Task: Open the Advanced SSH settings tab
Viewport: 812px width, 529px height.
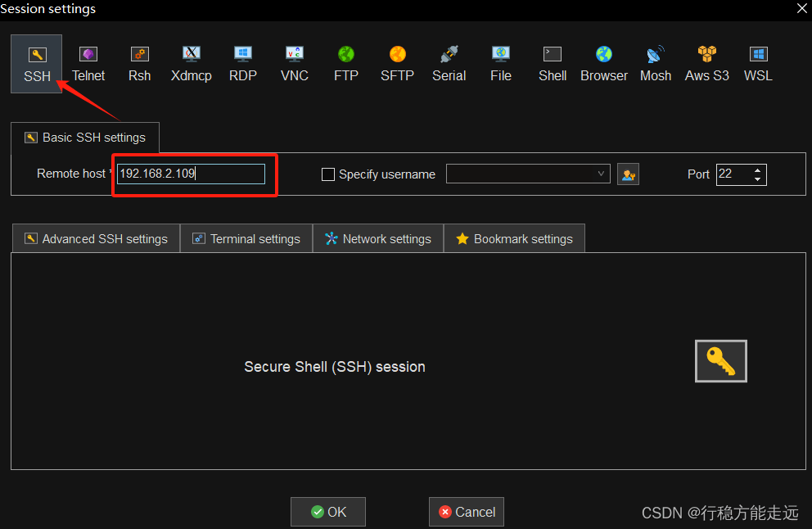Action: click(x=96, y=239)
